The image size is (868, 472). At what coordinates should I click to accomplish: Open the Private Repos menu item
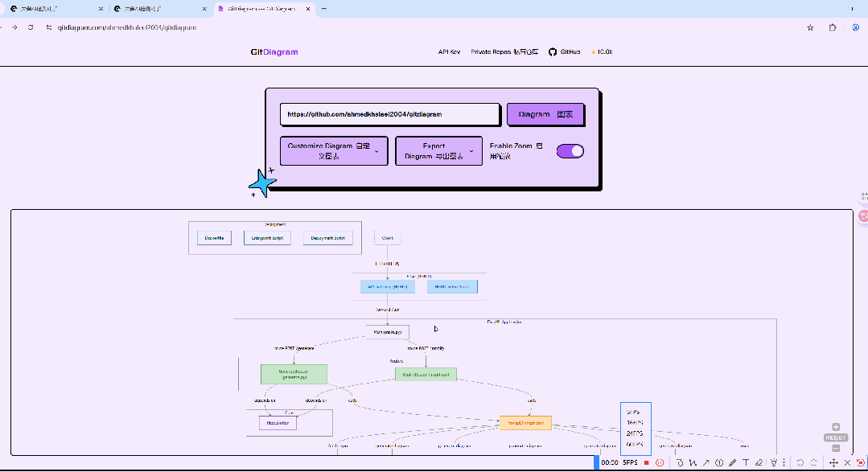pos(504,52)
